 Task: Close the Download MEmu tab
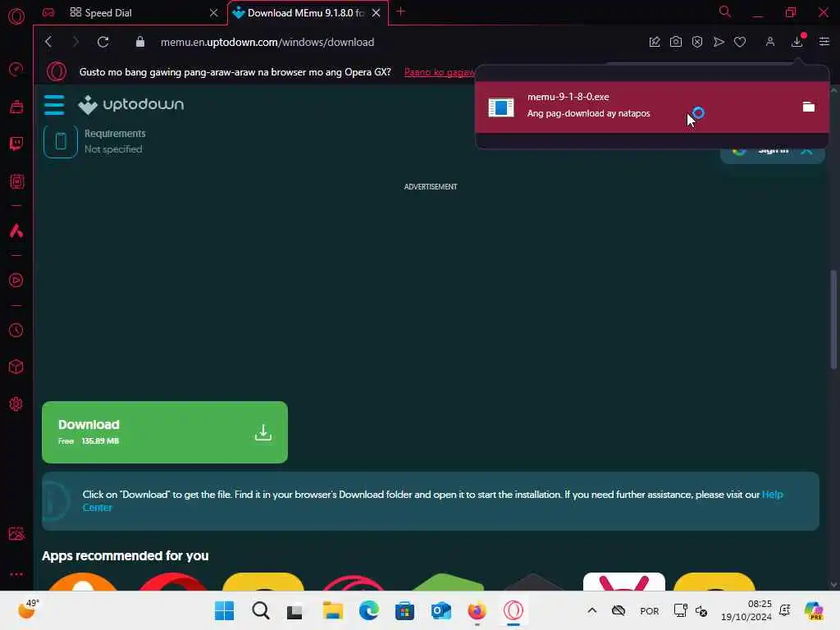tap(376, 12)
